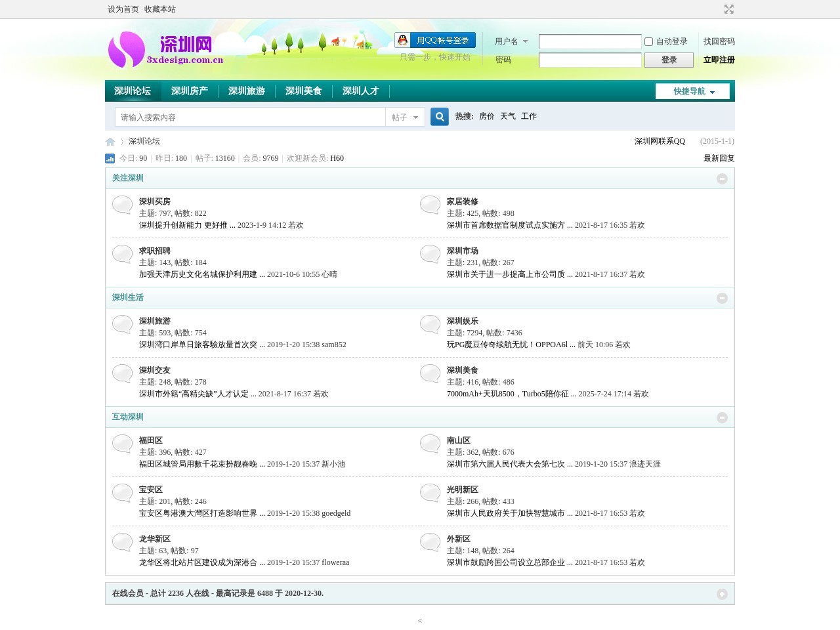The height and width of the screenshot is (630, 840).
Task: Click the search content input field
Action: (x=250, y=117)
